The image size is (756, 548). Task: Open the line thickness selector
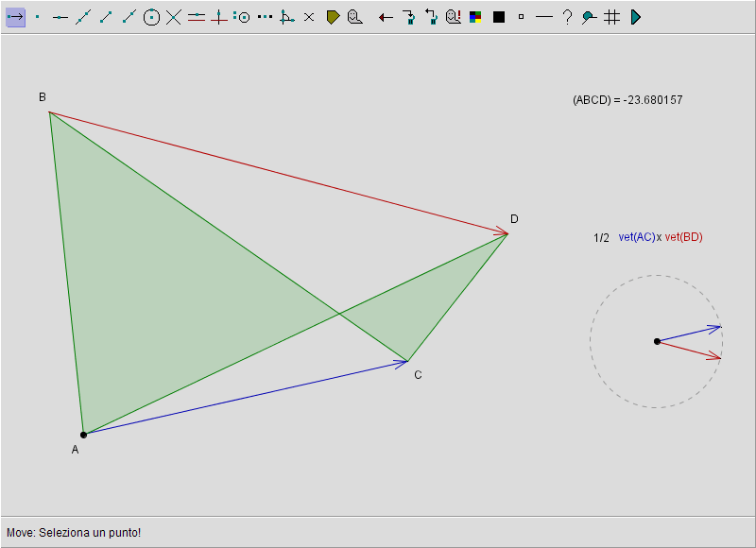[x=543, y=17]
